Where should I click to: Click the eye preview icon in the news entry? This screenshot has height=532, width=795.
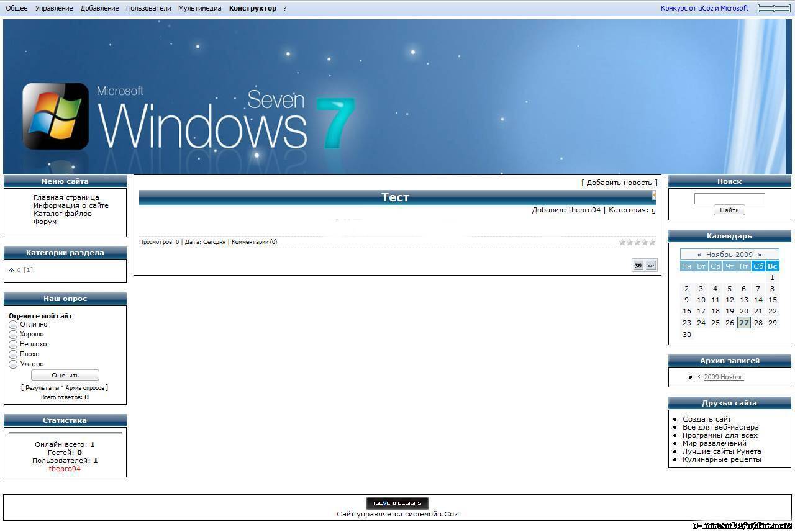(638, 266)
